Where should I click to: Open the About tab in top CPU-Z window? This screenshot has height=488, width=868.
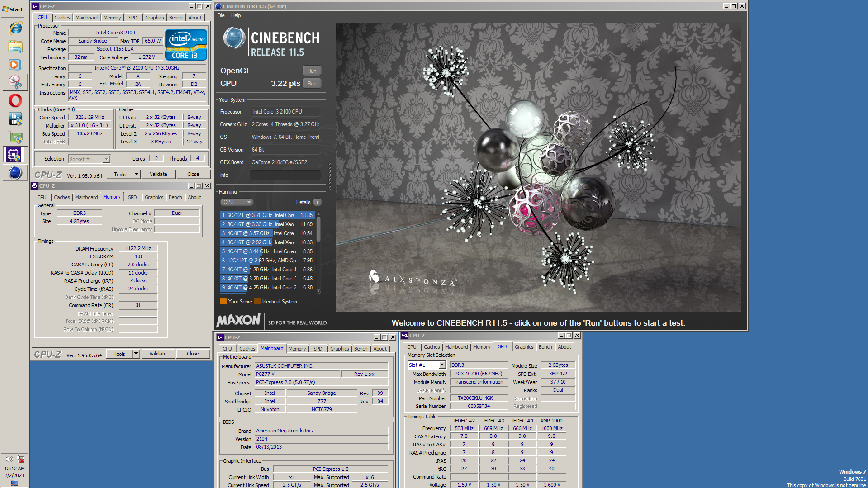[195, 18]
